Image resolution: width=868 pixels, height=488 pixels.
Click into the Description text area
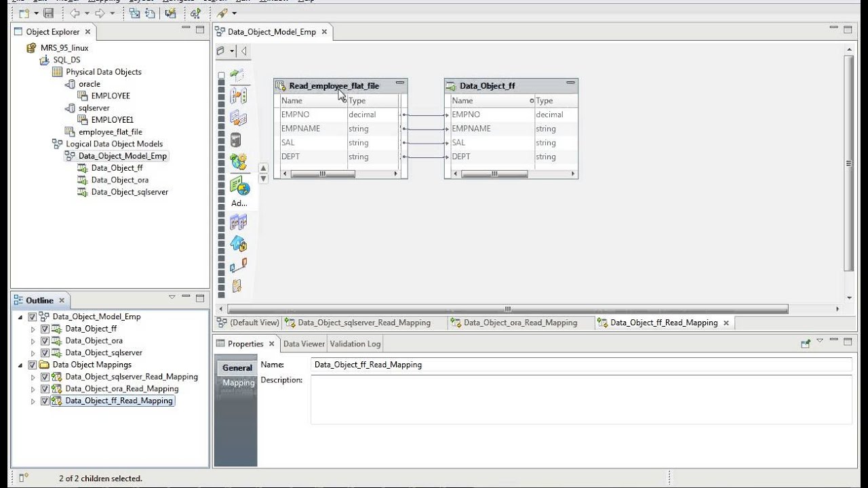click(580, 399)
